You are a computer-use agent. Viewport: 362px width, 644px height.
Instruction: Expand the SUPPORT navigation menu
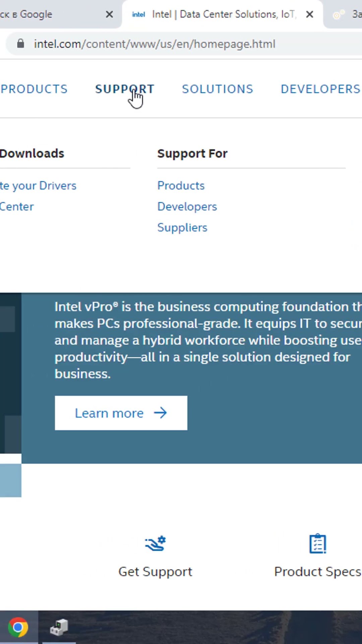[x=125, y=89]
